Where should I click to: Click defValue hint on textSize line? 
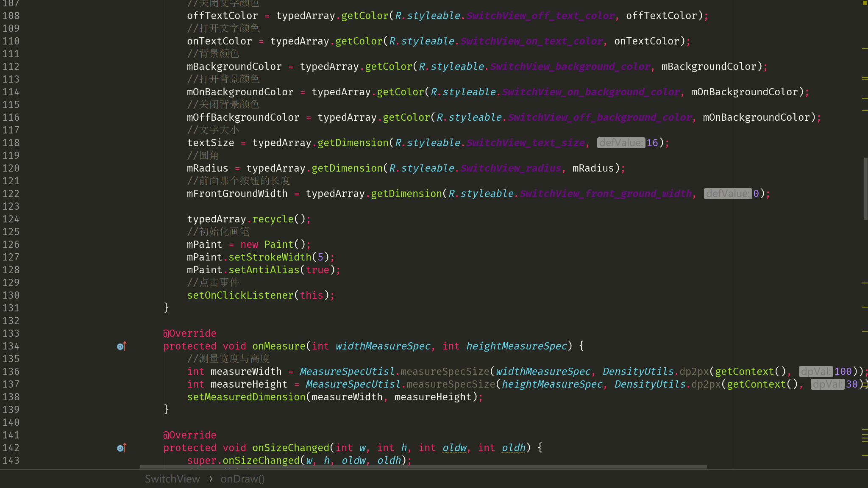[x=621, y=143]
